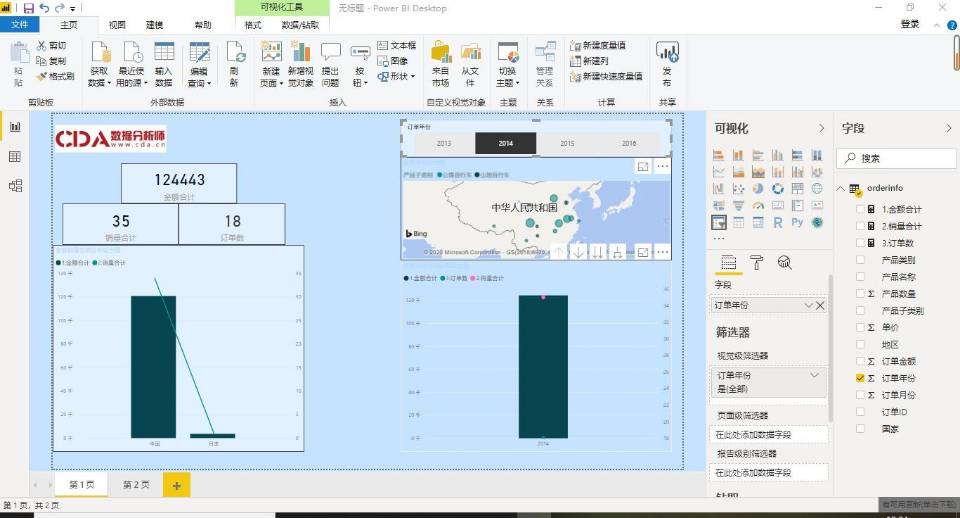Click 输入数据 enter data icon
960x518 pixels.
[164, 53]
